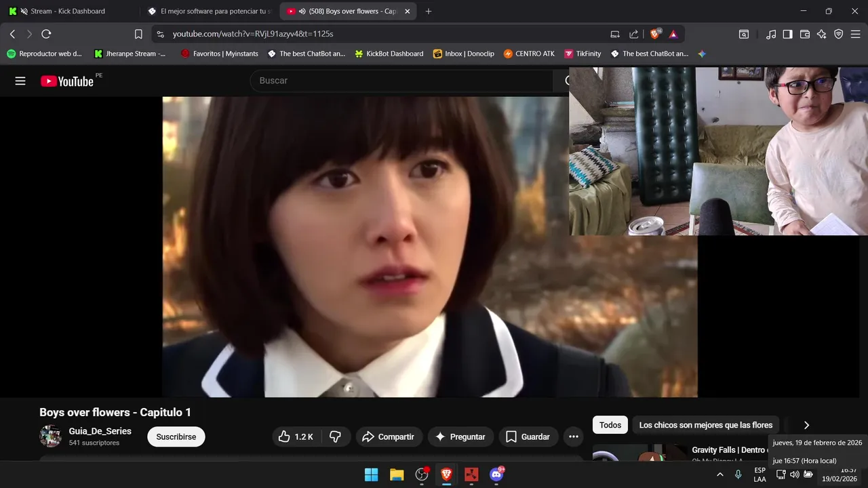Click the browser address bar URL
The height and width of the screenshot is (488, 868).
(253, 34)
